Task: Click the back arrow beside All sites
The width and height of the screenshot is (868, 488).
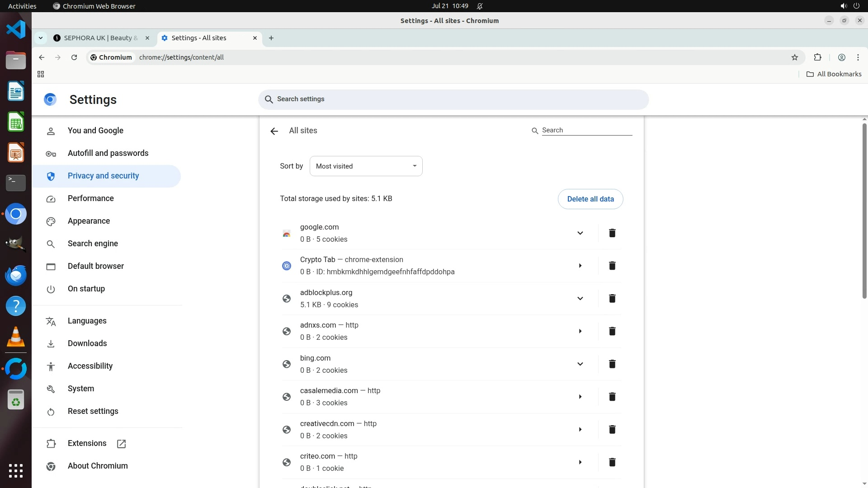Action: point(274,131)
